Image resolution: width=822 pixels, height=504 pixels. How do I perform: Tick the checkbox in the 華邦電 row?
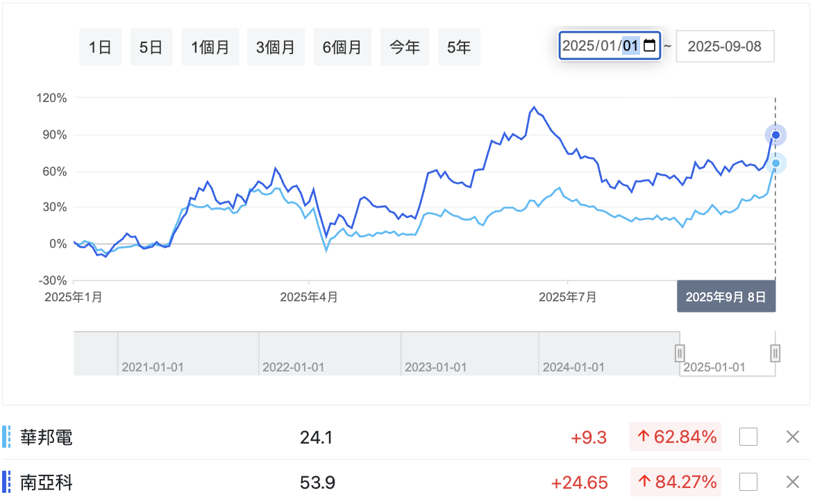click(748, 437)
